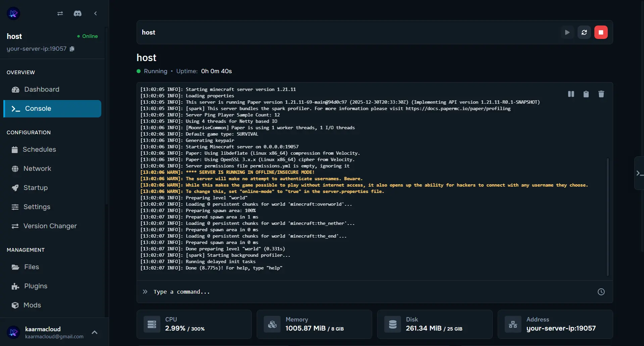Click the CPU value 2.99%

click(175, 328)
